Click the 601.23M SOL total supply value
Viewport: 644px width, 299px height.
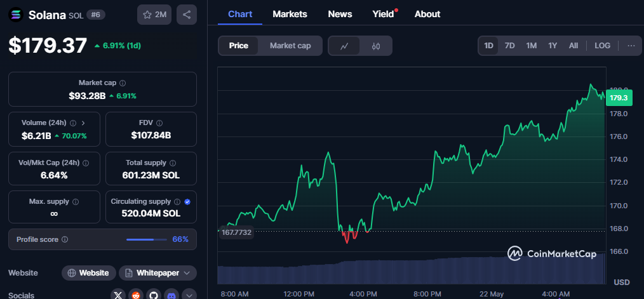(151, 175)
